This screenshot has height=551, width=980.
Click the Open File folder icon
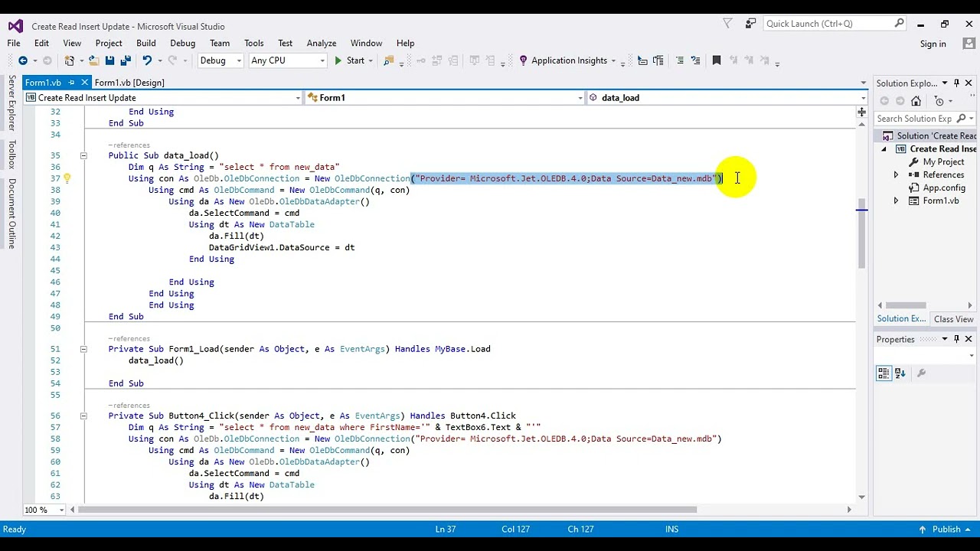pyautogui.click(x=93, y=60)
